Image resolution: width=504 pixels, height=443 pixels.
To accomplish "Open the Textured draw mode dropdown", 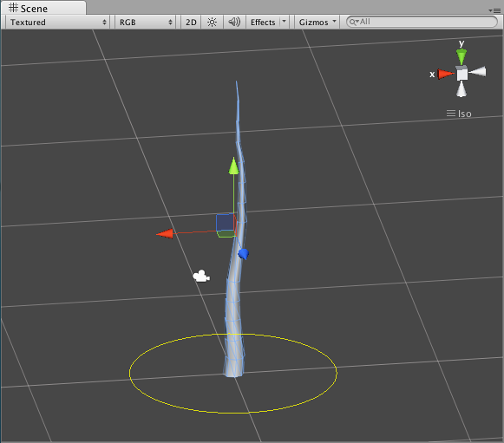I will pos(58,23).
